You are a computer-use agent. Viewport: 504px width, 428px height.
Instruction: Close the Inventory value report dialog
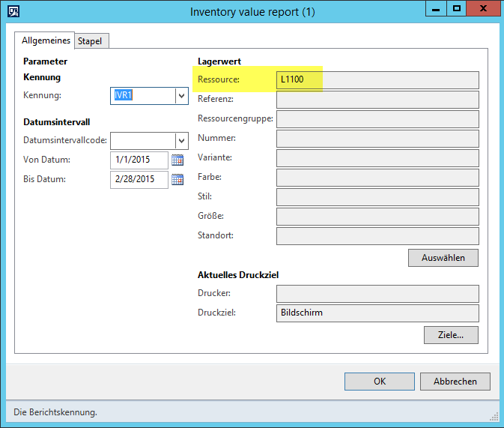484,10
